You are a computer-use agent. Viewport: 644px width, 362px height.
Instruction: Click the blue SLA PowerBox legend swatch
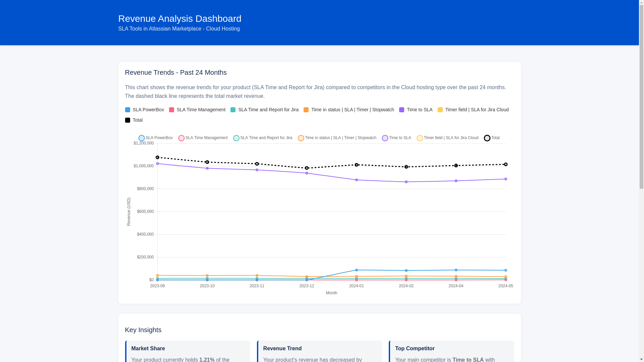point(127,110)
